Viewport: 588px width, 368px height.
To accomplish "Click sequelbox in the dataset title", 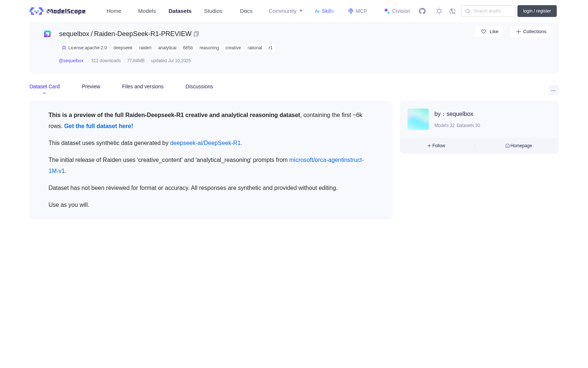I will click(74, 34).
